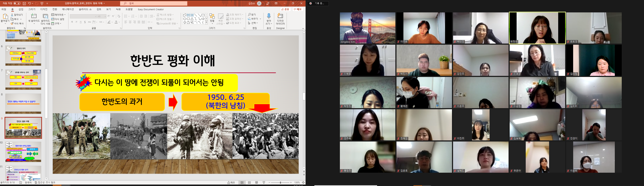Click the 한반도의 과거 yellow box
Viewport: 644px width, 186px height.
[x=122, y=102]
